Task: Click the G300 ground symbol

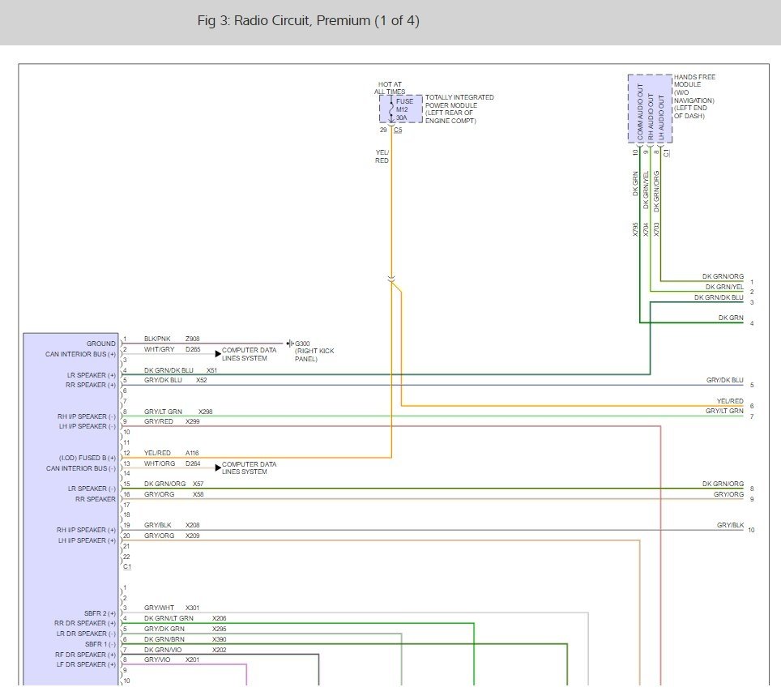Action: click(x=291, y=344)
